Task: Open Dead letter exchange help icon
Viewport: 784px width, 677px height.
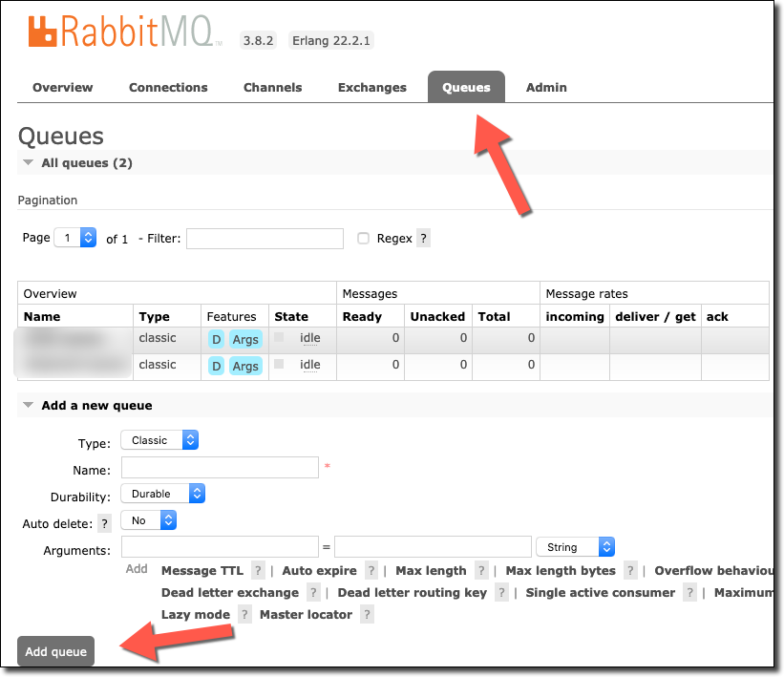Action: pyautogui.click(x=313, y=593)
